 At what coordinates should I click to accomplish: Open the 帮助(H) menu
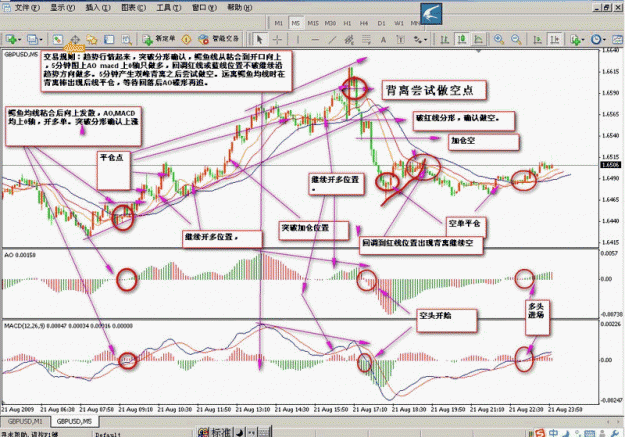point(239,8)
